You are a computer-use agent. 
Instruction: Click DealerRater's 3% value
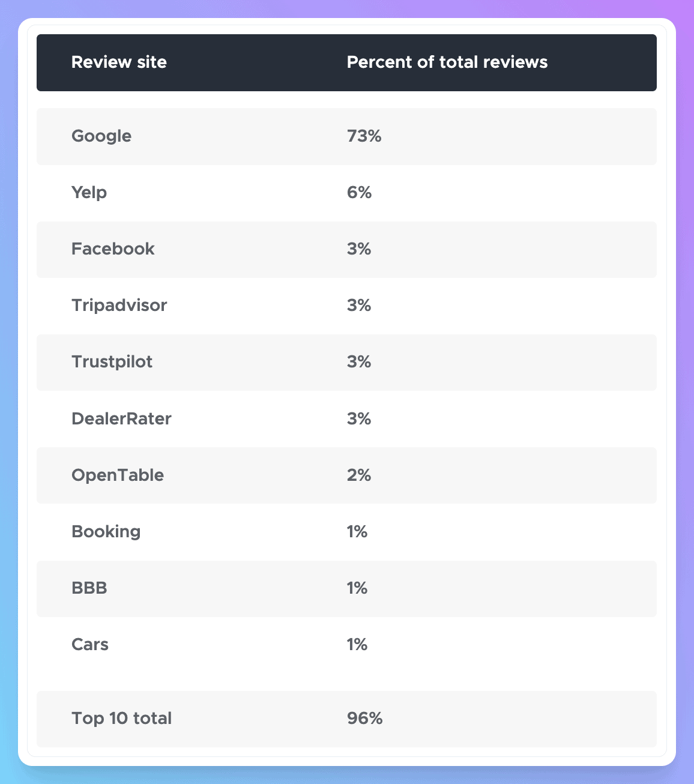[359, 418]
